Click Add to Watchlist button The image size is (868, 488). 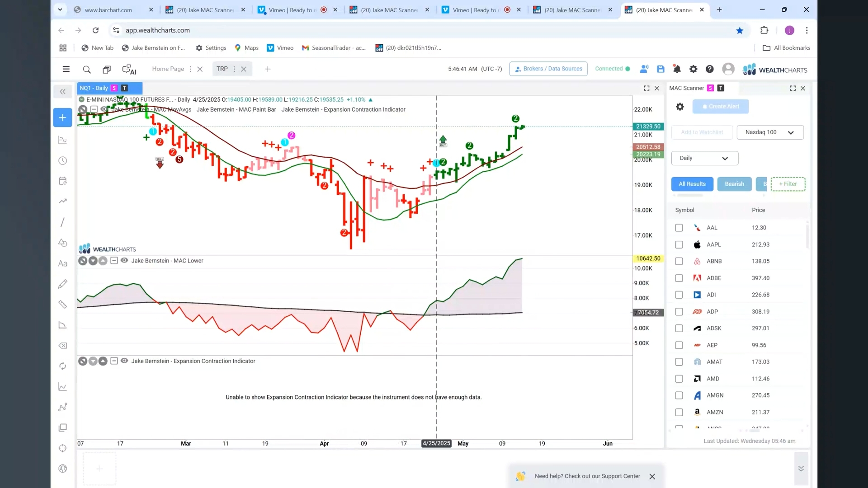pos(702,132)
